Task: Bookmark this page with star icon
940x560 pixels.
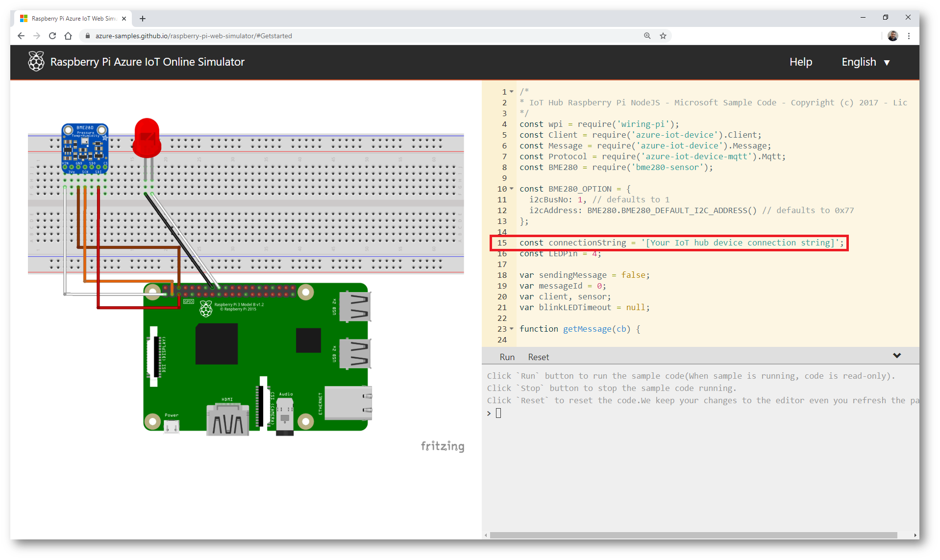Action: [x=663, y=36]
